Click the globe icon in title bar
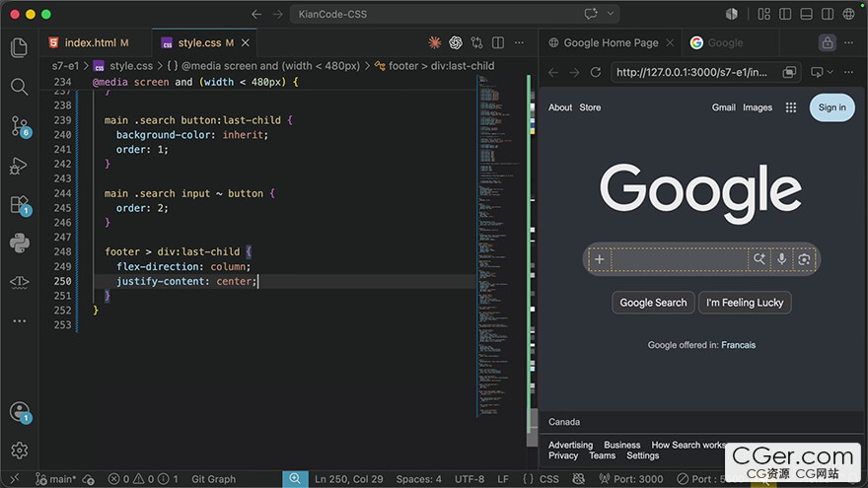868x488 pixels. (848, 15)
